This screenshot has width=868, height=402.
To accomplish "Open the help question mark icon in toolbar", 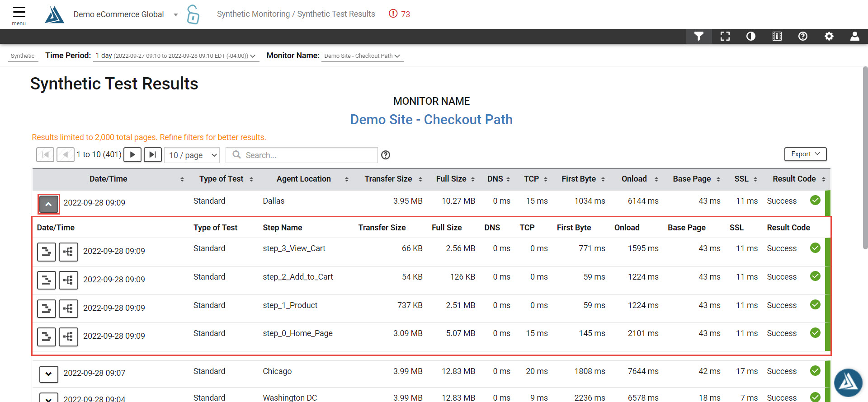I will click(803, 36).
